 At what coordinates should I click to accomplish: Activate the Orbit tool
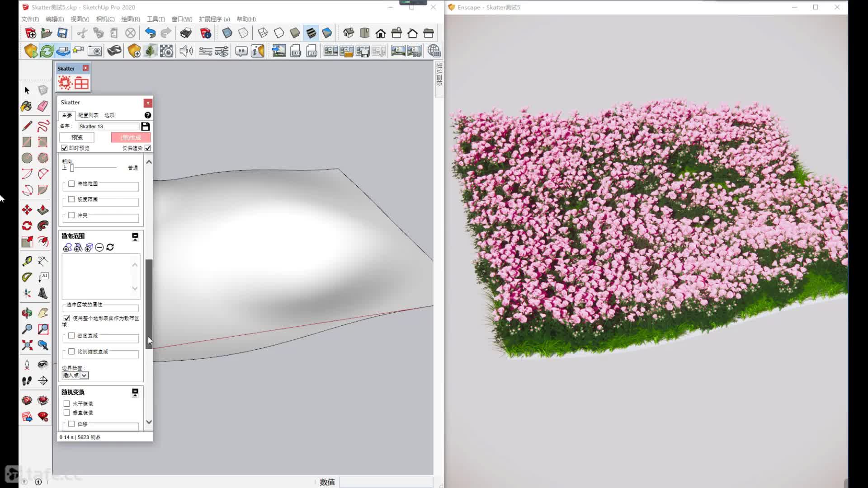pyautogui.click(x=27, y=313)
